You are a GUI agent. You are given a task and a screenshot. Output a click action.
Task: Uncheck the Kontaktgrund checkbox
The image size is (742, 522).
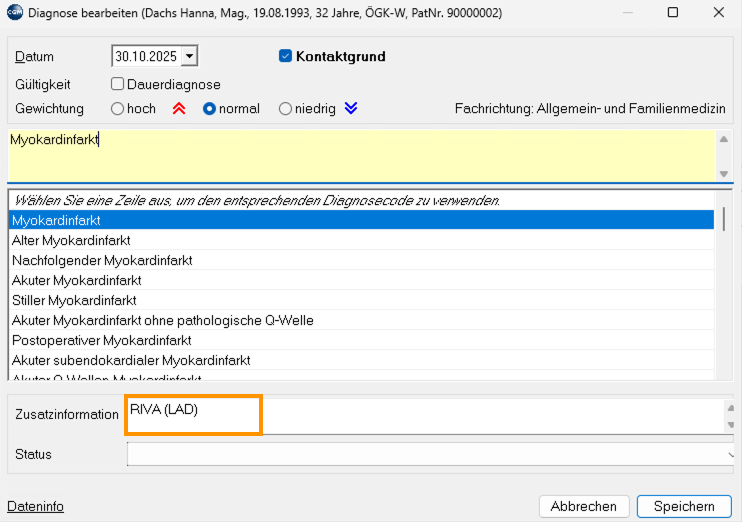tap(285, 57)
